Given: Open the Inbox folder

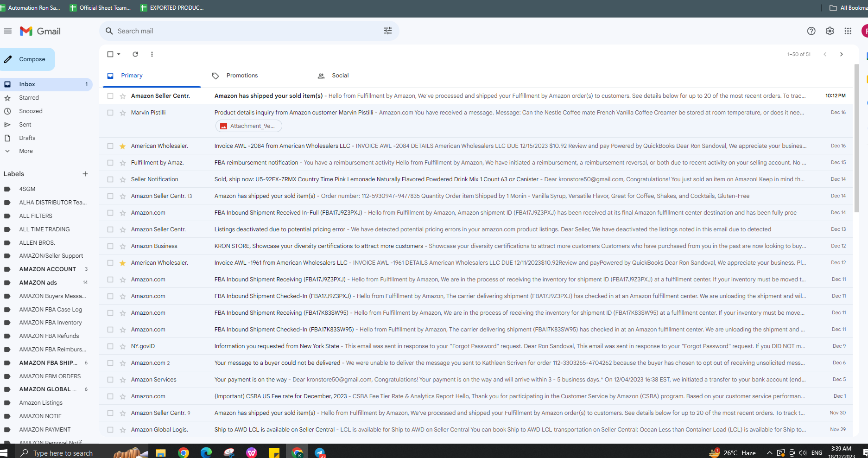Looking at the screenshot, I should tap(46, 84).
